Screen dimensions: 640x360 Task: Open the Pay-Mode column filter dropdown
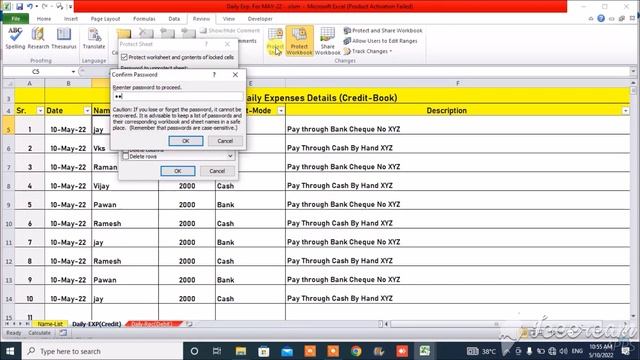click(x=281, y=111)
